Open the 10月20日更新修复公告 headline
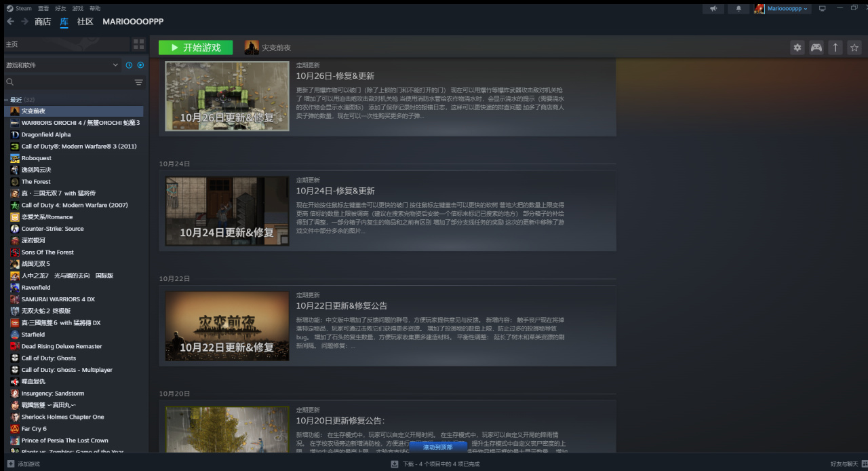868x471 pixels. (x=340, y=421)
